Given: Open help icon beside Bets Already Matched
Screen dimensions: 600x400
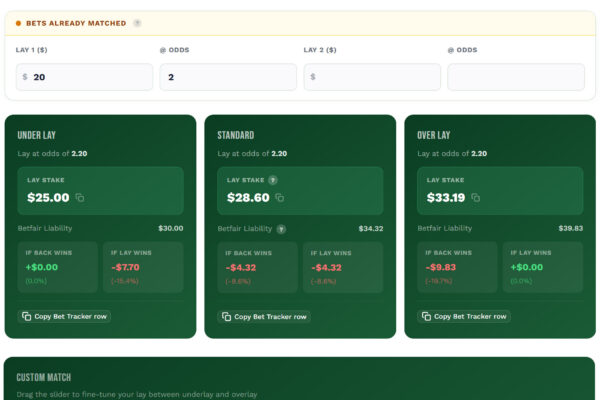Looking at the screenshot, I should click(137, 23).
